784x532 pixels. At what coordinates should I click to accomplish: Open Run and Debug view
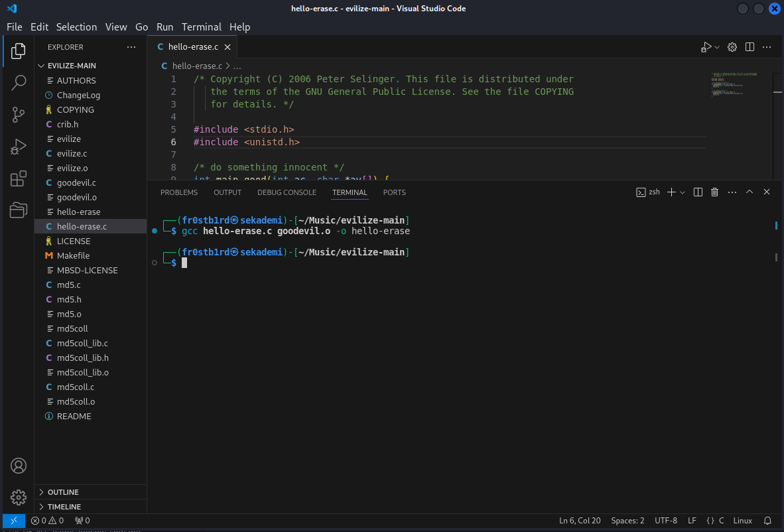click(19, 147)
